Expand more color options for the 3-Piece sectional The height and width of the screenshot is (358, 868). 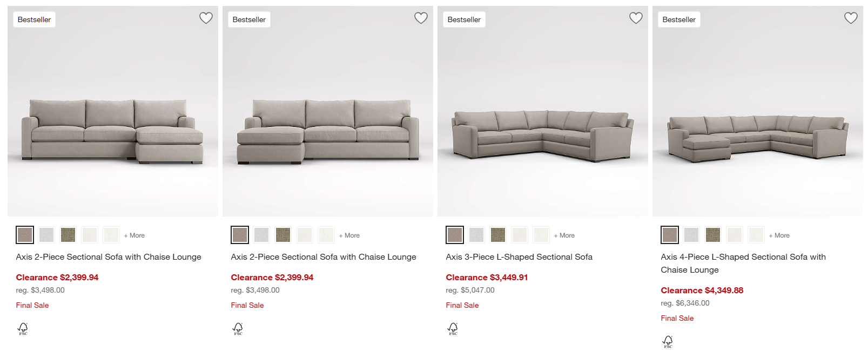[x=564, y=235]
